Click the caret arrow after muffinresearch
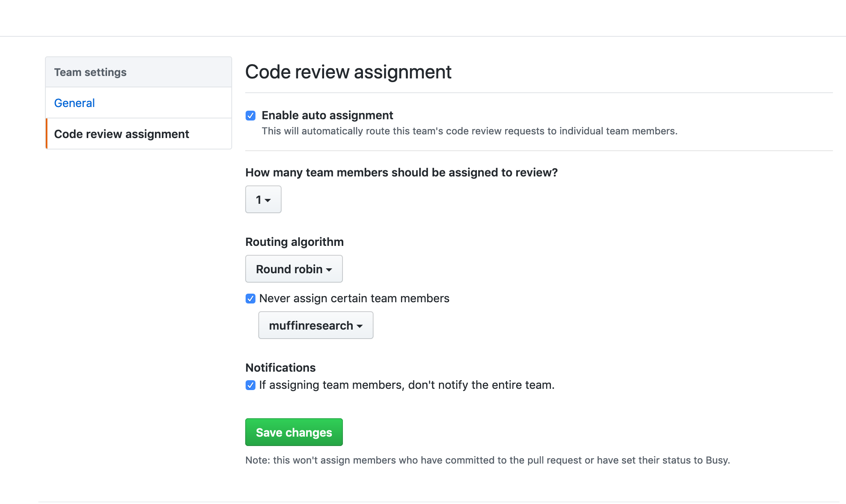Viewport: 846px width, 504px height. 360,326
